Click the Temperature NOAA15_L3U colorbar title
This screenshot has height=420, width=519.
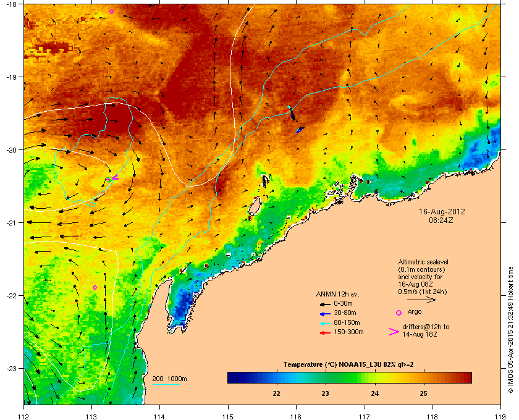tap(348, 365)
